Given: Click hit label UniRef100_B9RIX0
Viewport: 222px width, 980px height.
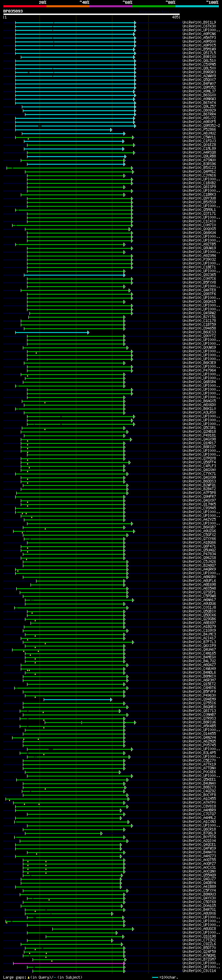Looking at the screenshot, I should pyautogui.click(x=199, y=57).
